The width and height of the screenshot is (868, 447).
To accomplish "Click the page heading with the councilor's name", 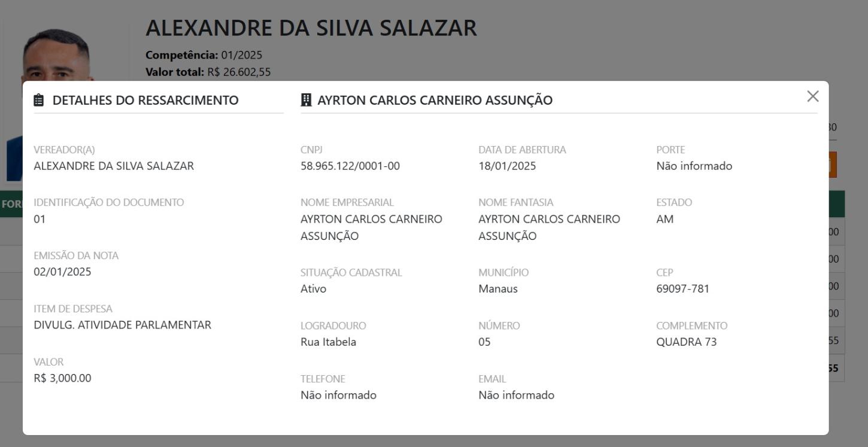I will click(x=311, y=28).
